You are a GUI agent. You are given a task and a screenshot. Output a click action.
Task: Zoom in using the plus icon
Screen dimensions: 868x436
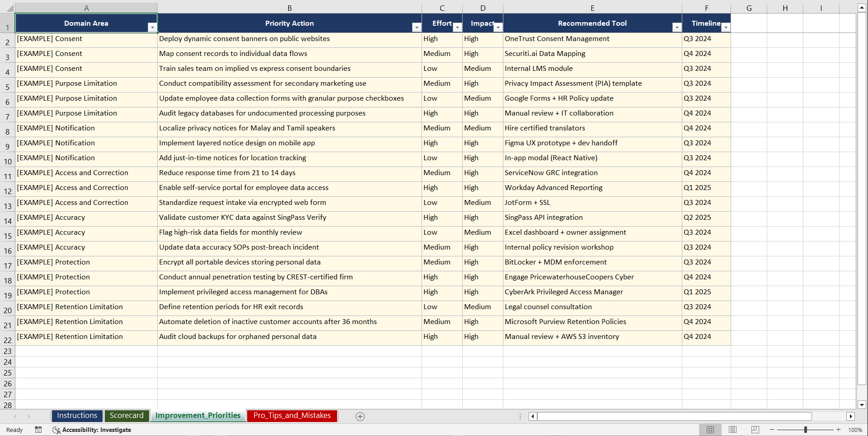pyautogui.click(x=838, y=430)
